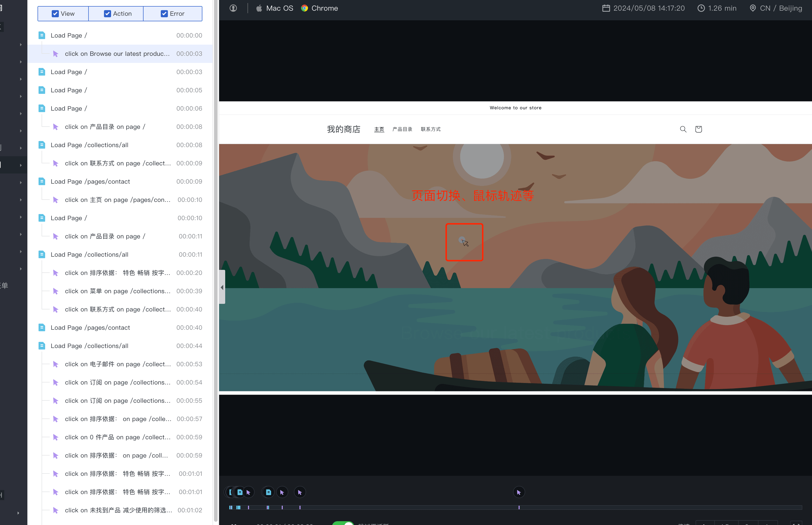Image resolution: width=812 pixels, height=525 pixels.
Task: Collapse the side panel with the arrow handle
Action: pyautogui.click(x=222, y=287)
